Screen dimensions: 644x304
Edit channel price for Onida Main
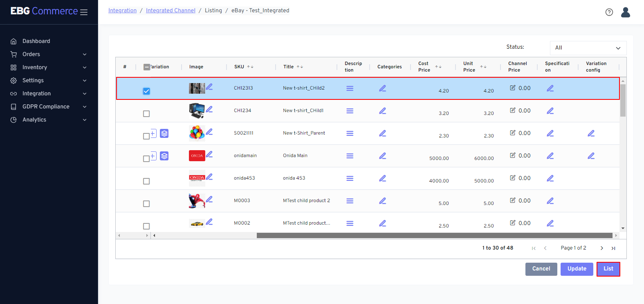(x=512, y=155)
